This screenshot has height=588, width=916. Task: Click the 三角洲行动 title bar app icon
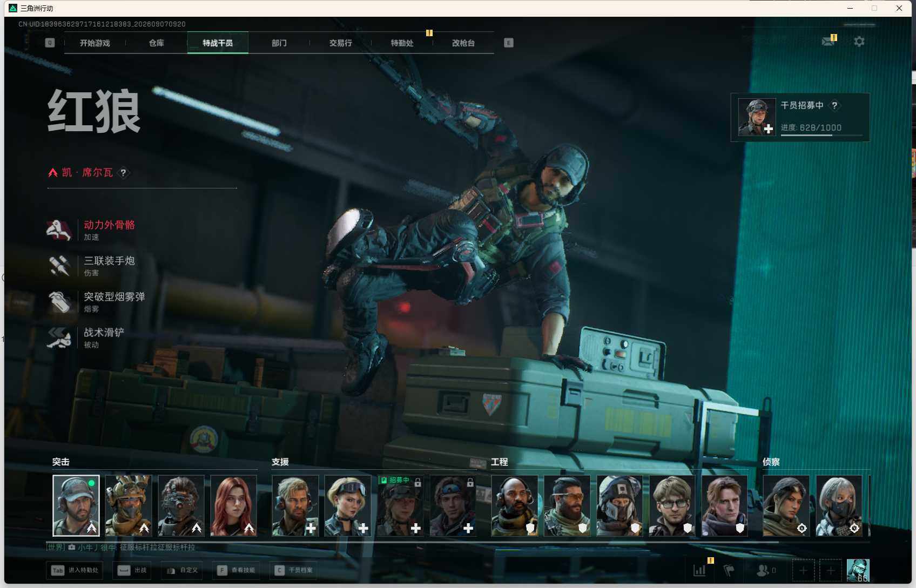[x=13, y=8]
